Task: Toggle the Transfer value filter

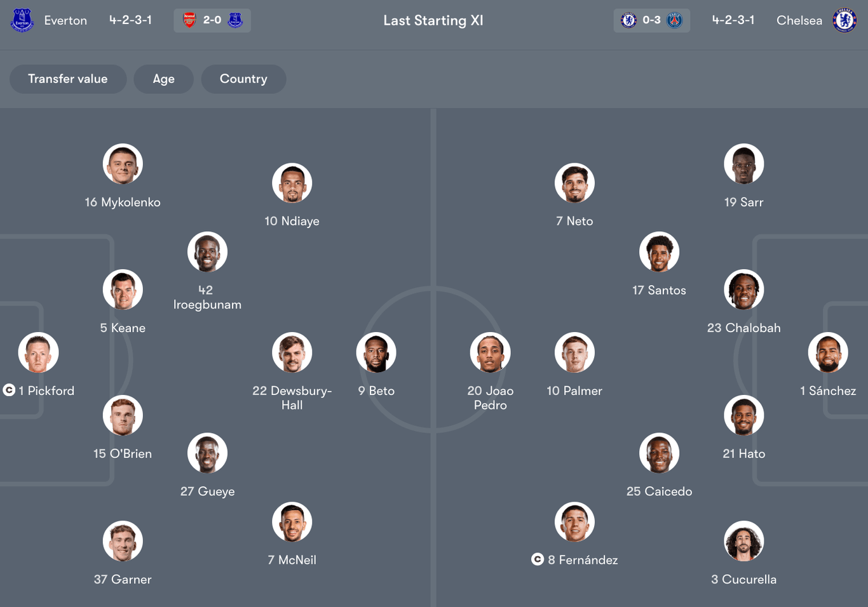Action: coord(67,79)
